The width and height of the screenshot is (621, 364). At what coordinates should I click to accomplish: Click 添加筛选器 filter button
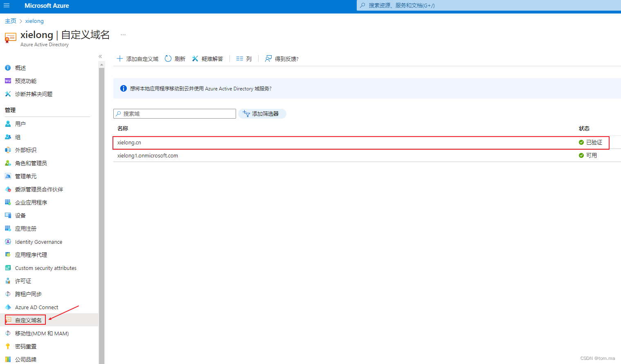click(x=262, y=114)
